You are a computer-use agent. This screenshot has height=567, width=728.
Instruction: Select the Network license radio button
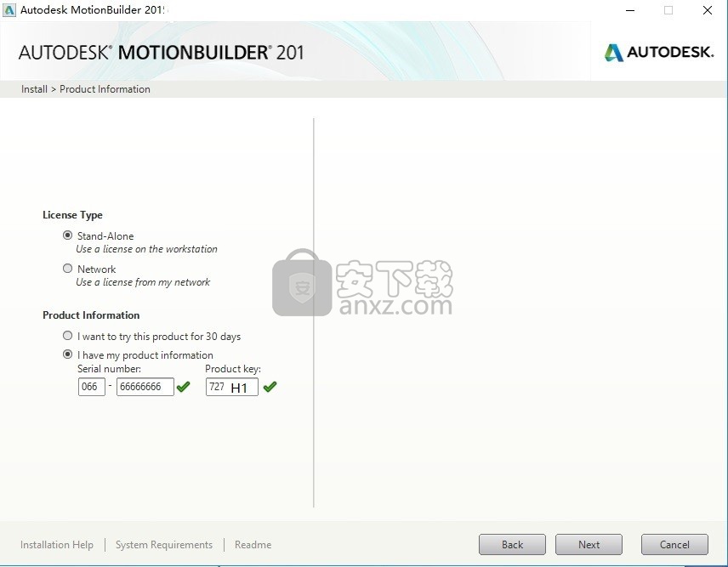pos(68,268)
